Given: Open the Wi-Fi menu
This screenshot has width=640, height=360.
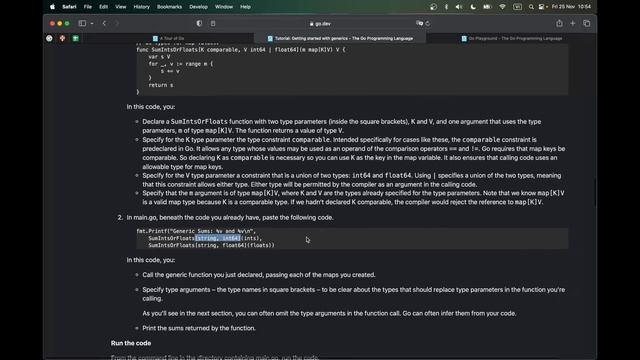Looking at the screenshot, I should 502,7.
